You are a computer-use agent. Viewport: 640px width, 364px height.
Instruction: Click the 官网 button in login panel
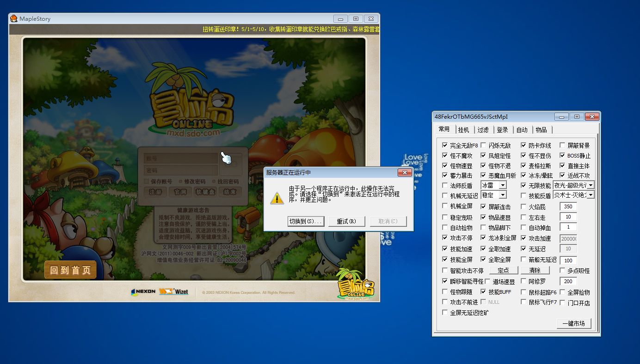180,192
